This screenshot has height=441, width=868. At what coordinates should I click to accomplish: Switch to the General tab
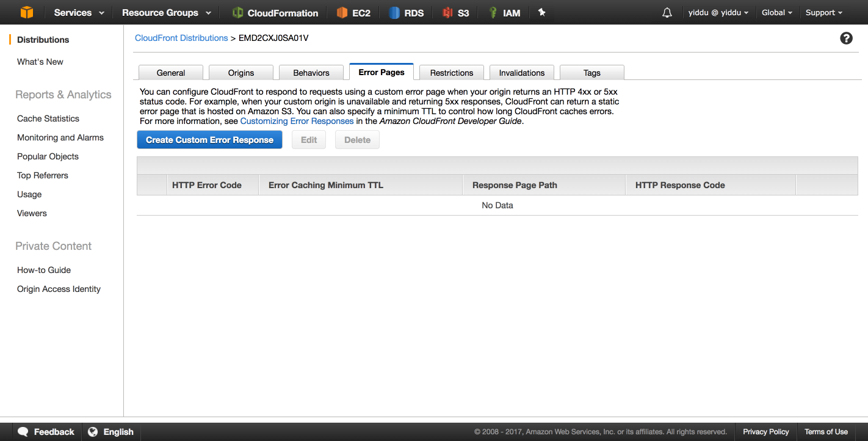(171, 73)
